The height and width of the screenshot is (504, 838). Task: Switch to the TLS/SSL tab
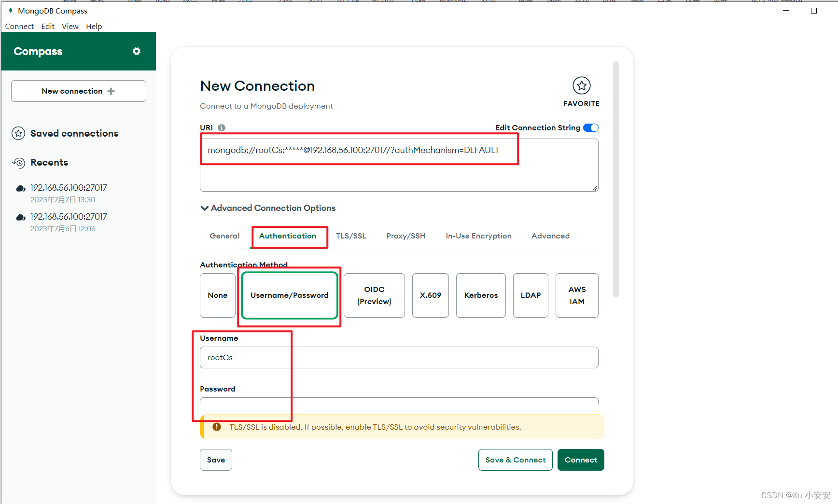point(351,236)
